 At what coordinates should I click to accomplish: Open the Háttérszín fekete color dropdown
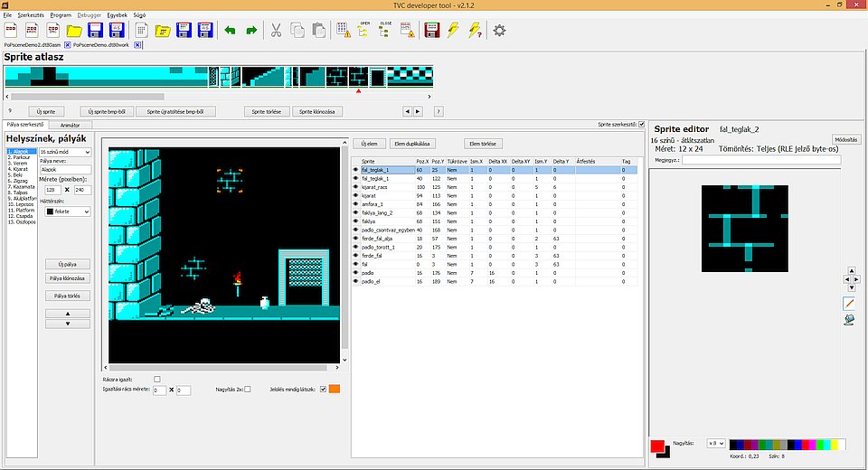point(68,211)
